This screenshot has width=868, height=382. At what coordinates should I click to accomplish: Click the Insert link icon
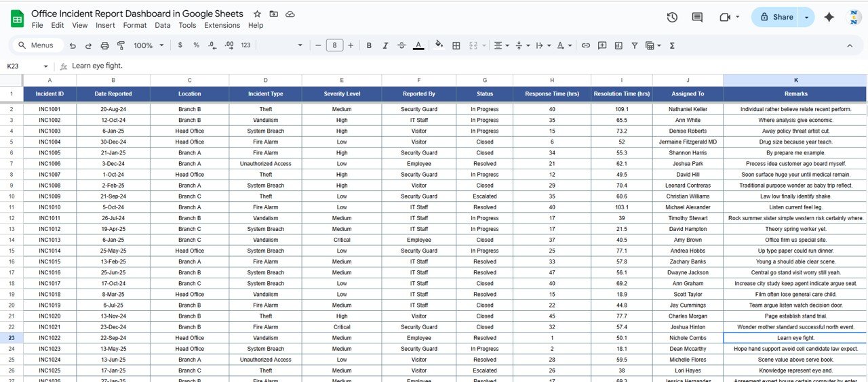[586, 45]
